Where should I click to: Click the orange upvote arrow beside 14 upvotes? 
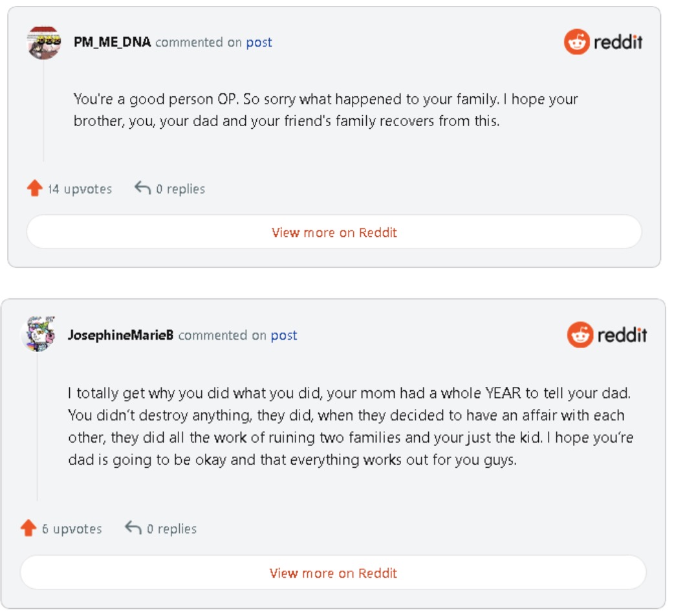click(35, 188)
